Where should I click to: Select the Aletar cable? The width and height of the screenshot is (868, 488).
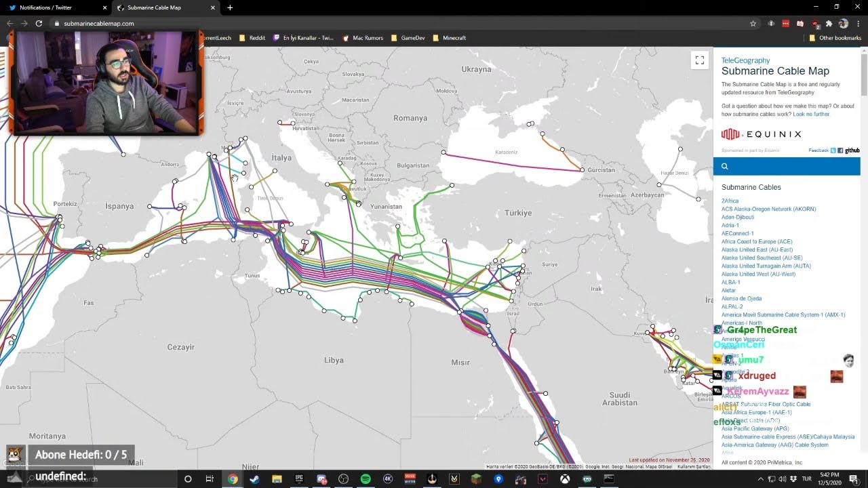(728, 290)
